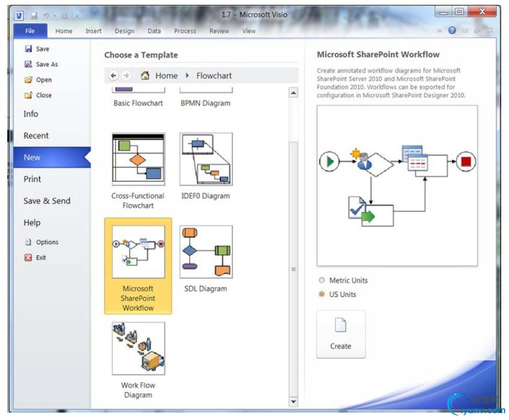The height and width of the screenshot is (420, 509).
Task: Switch to the View ribbon tab
Action: [x=248, y=31]
